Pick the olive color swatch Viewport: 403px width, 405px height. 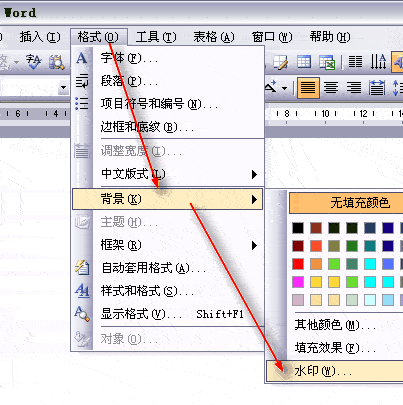point(334,246)
